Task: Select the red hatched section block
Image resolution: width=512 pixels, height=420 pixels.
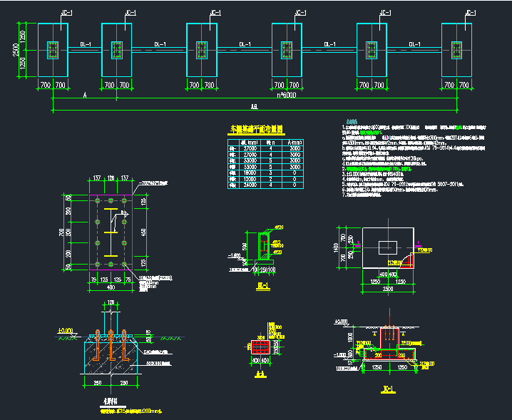Action: (x=260, y=347)
